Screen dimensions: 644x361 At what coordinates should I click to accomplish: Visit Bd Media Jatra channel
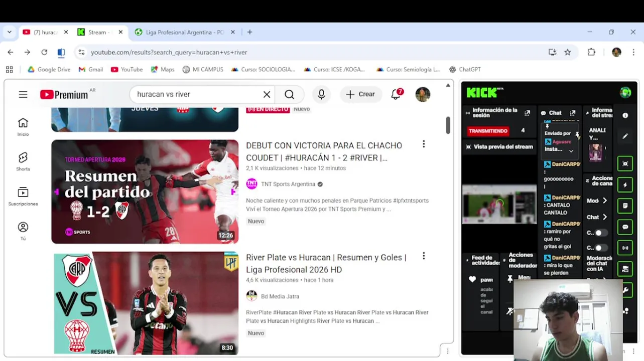coord(280,296)
